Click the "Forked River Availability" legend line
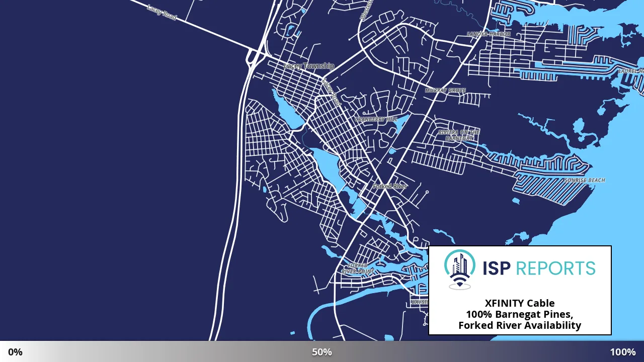 click(x=520, y=325)
